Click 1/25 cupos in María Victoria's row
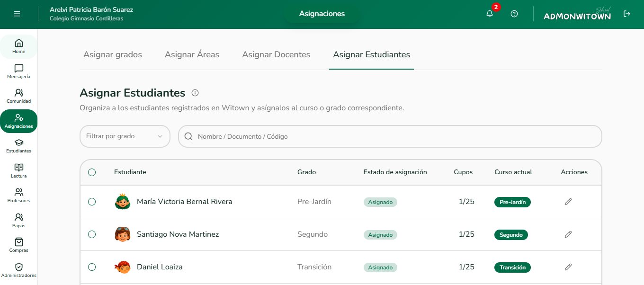 (x=466, y=202)
